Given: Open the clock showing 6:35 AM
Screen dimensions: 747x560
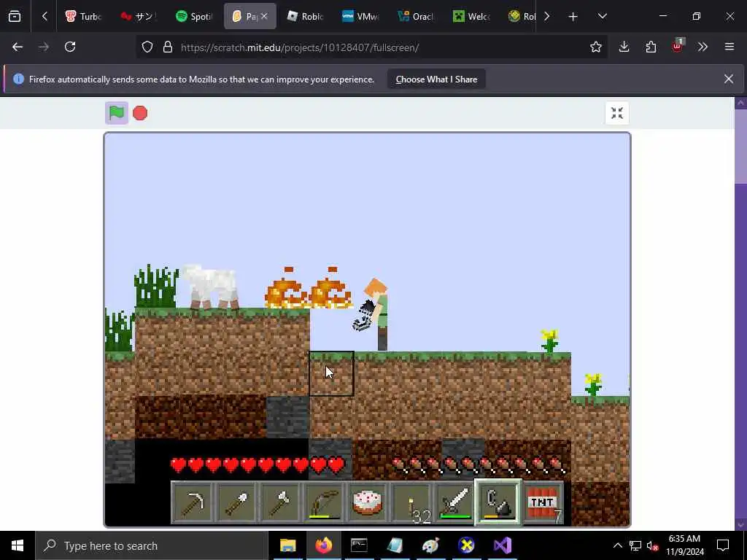Looking at the screenshot, I should [684, 545].
